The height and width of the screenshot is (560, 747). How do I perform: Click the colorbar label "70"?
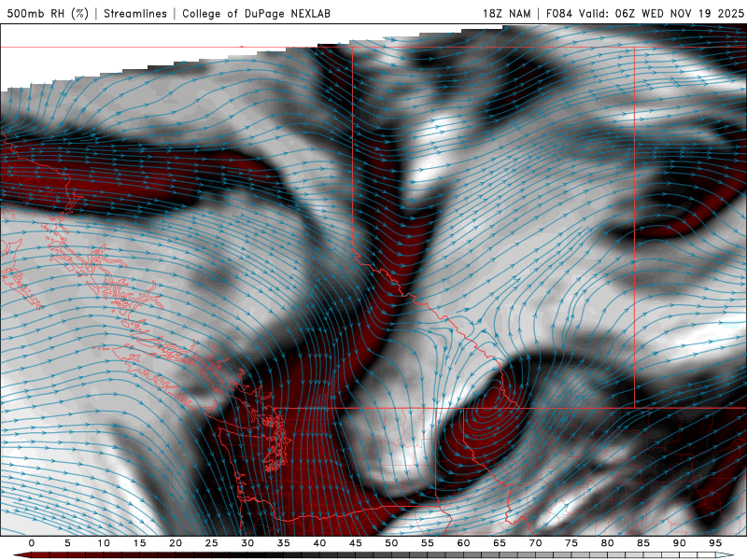535,543
